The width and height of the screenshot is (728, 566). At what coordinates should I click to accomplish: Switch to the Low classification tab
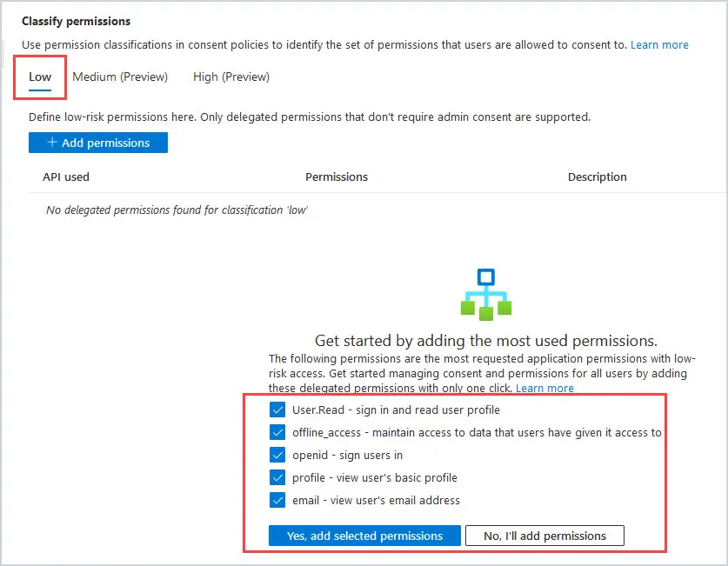[40, 77]
